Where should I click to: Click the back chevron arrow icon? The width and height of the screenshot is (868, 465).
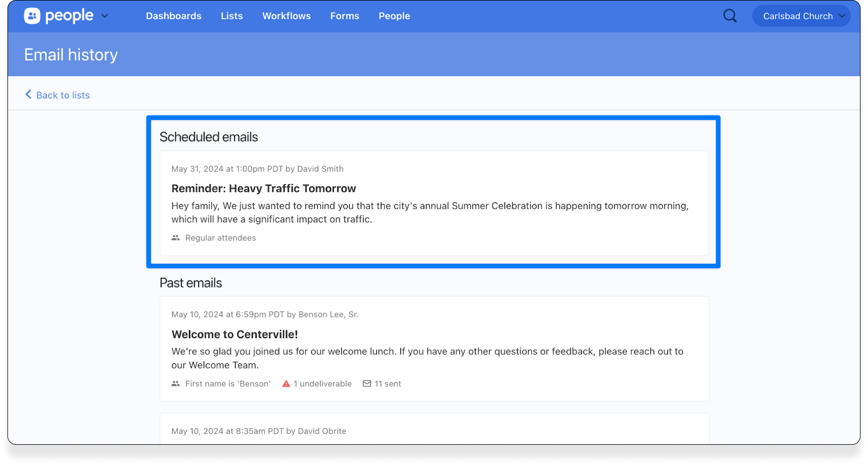[28, 94]
